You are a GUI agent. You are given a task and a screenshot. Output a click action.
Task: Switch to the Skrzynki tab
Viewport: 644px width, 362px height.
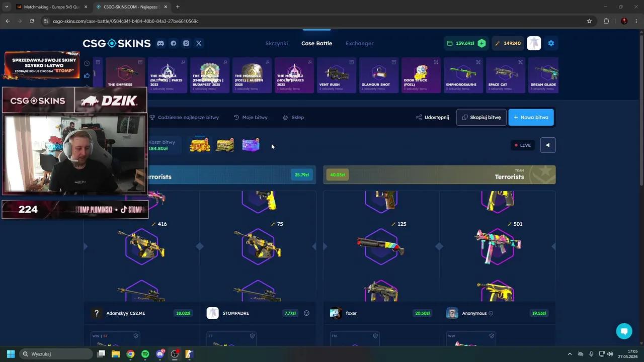(x=277, y=43)
